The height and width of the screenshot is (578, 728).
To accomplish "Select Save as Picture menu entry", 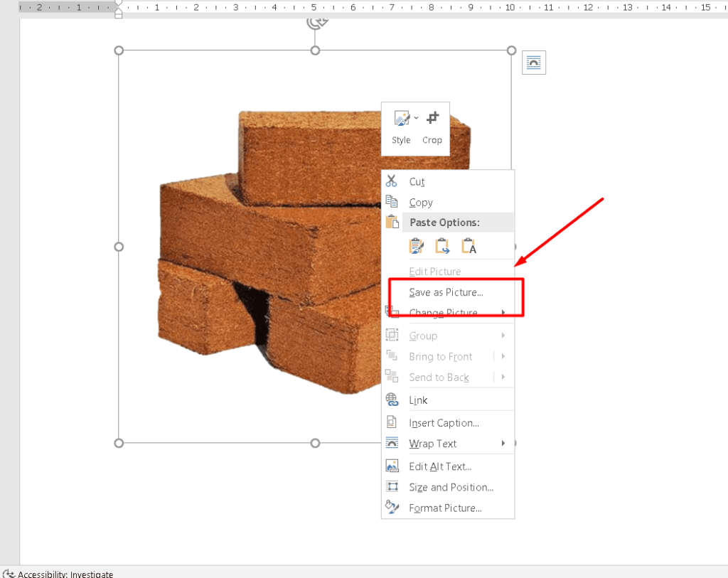I will [x=446, y=292].
